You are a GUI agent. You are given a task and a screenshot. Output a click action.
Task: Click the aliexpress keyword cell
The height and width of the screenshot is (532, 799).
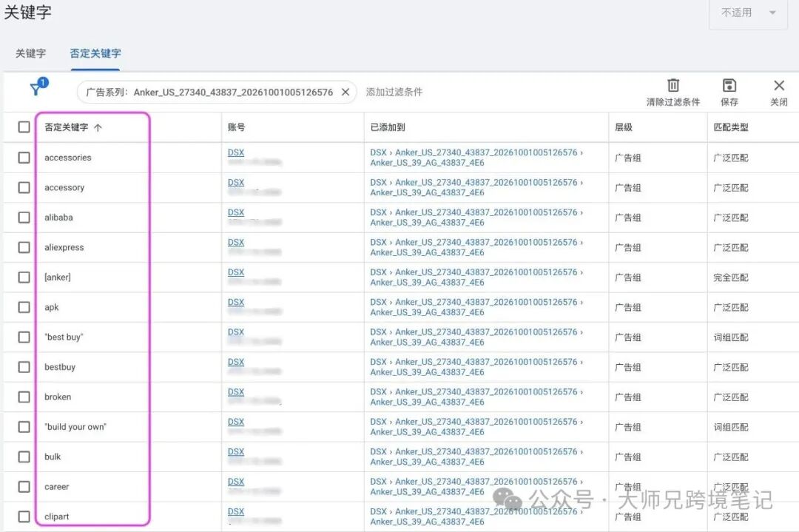click(x=64, y=247)
